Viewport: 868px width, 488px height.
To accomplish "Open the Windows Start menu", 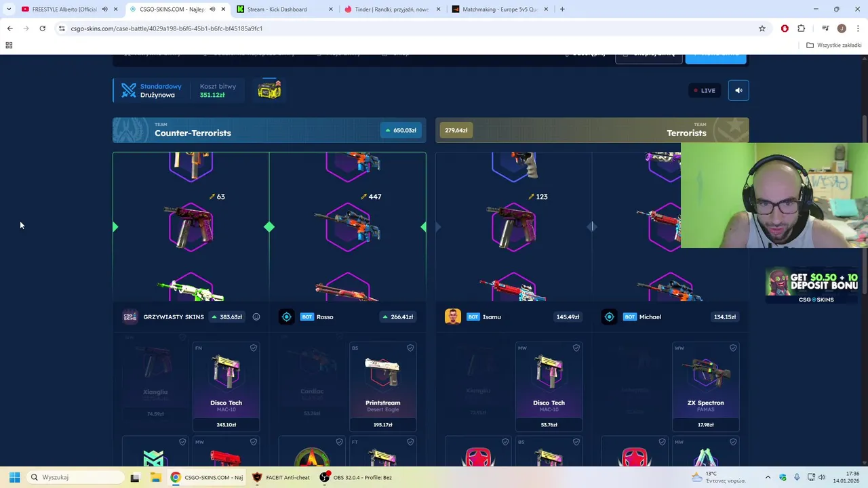I will 14,477.
